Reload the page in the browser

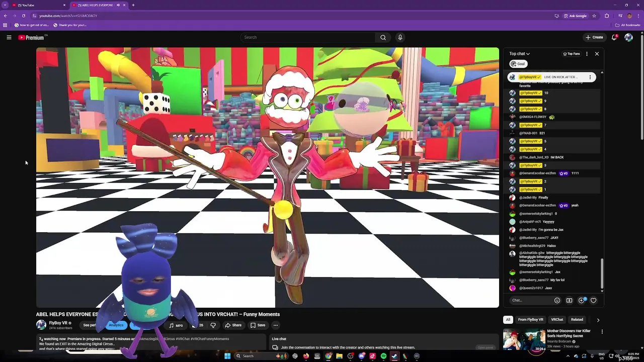point(23,16)
